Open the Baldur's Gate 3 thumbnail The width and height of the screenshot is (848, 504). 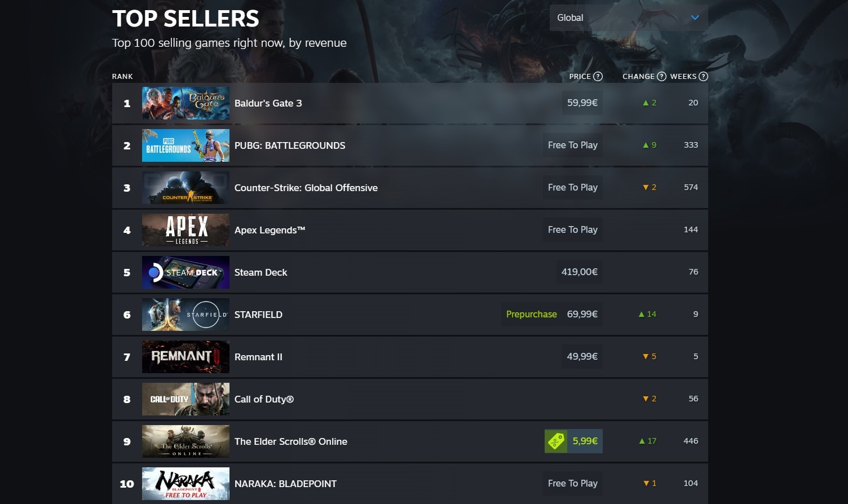point(185,103)
